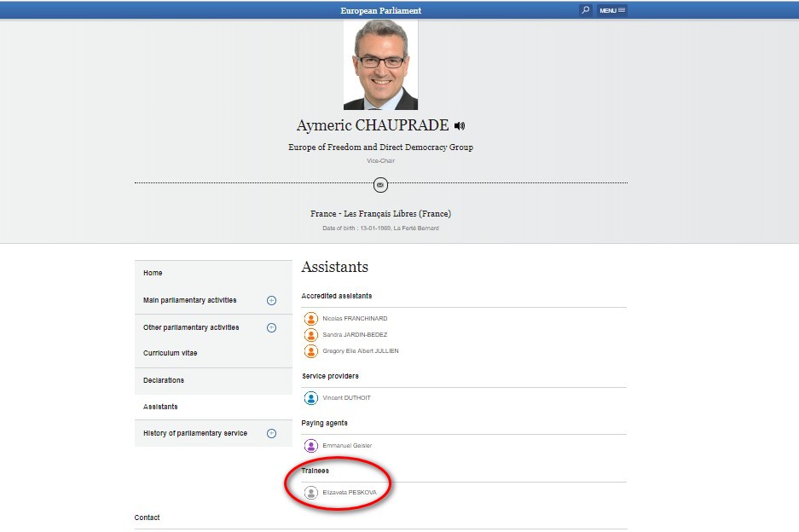Viewport: 799px width, 532px height.
Task: Click the grey icon beside Elizaveta PESKOVA
Action: (311, 492)
